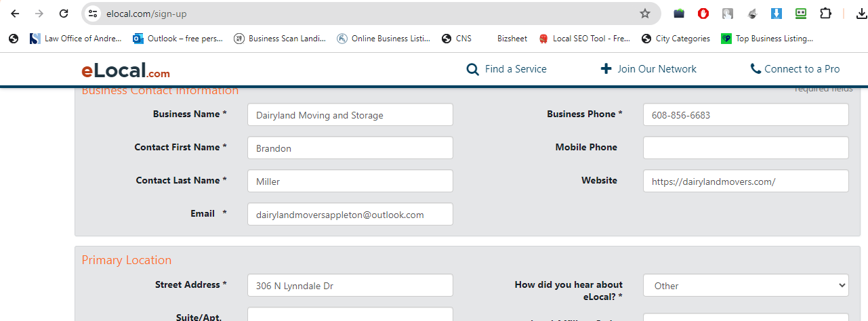Open the City Categories bookmark
868x321 pixels.
click(676, 39)
